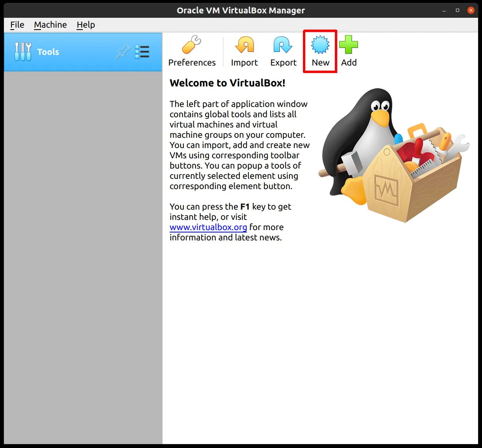Open the Tools list menu icon

click(142, 52)
